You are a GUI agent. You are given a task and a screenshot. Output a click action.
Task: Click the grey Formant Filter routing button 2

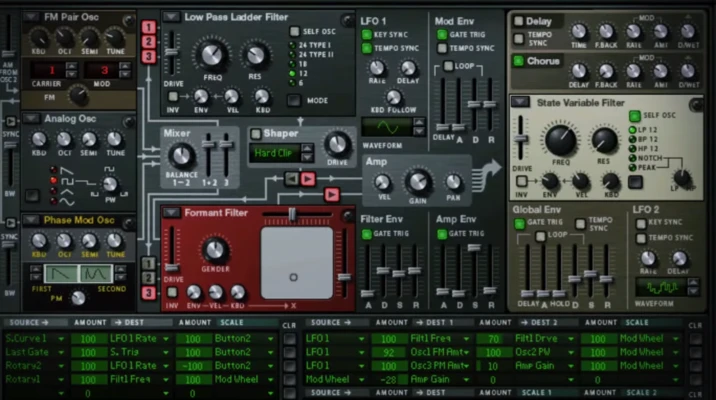click(148, 278)
